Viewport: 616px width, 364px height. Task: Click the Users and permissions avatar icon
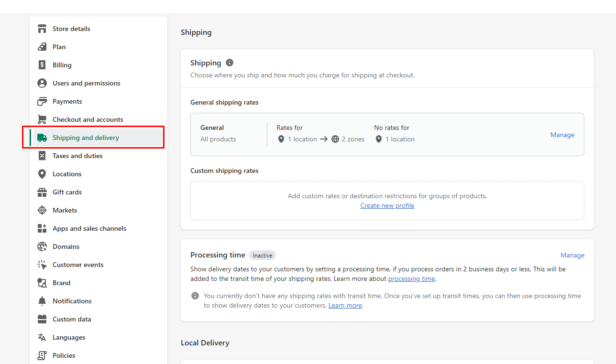42,83
